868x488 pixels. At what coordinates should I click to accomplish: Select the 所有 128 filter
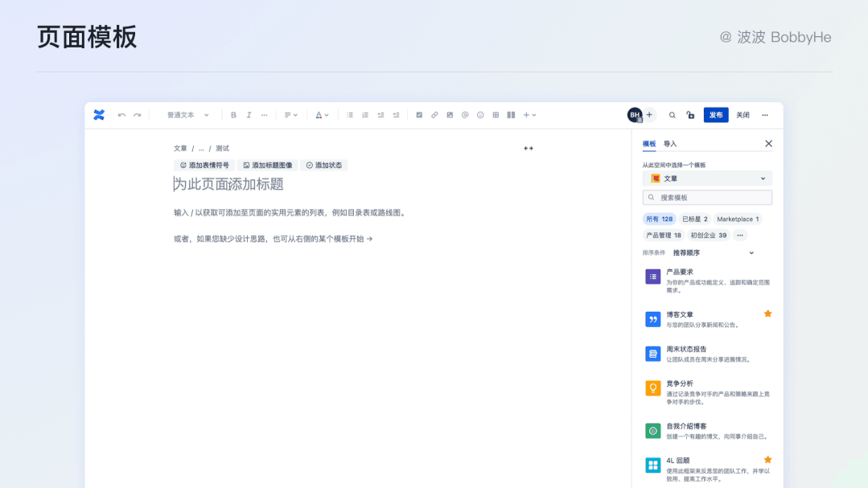pos(660,219)
